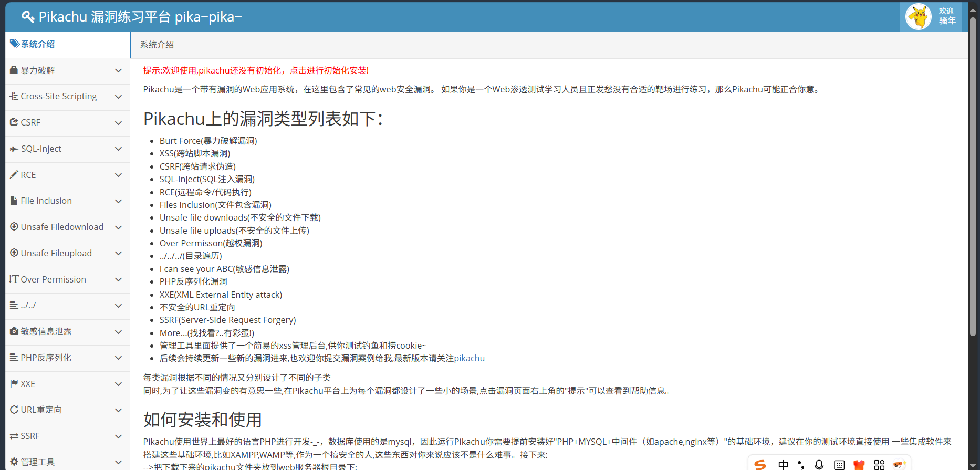Screen dimensions: 980x470
Task: Click the scrollbar up arrow
Action: tap(973, 9)
